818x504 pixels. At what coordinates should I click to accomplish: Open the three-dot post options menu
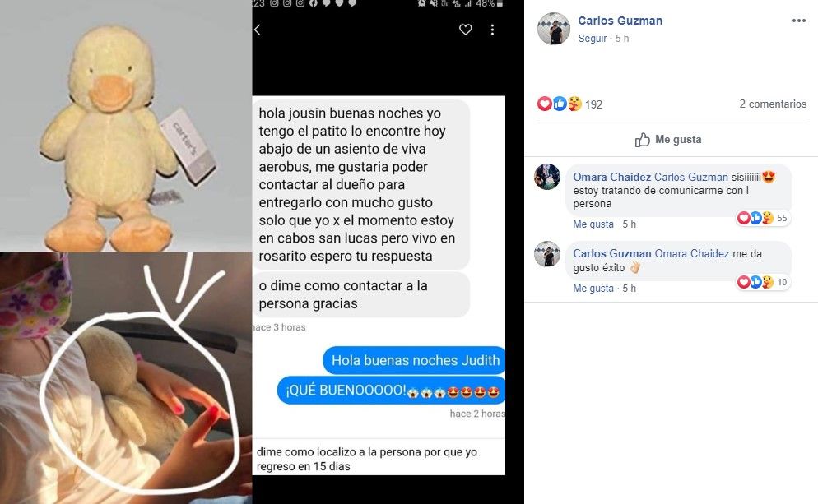(x=799, y=21)
